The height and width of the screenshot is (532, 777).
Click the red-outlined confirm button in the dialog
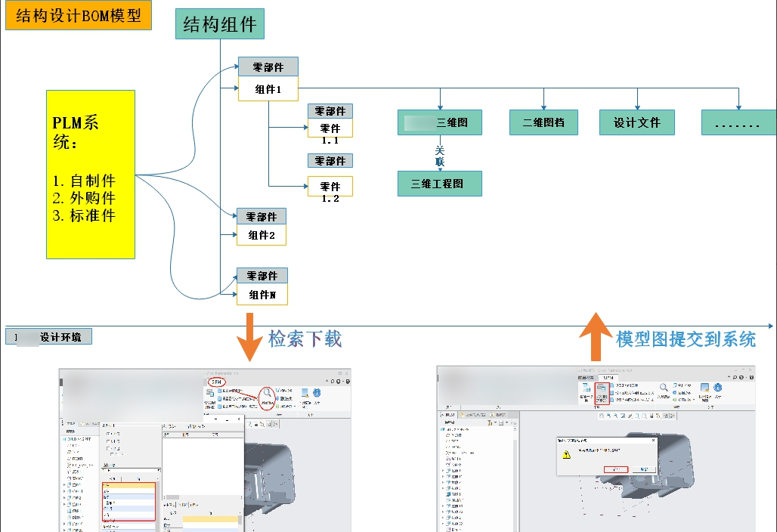615,469
